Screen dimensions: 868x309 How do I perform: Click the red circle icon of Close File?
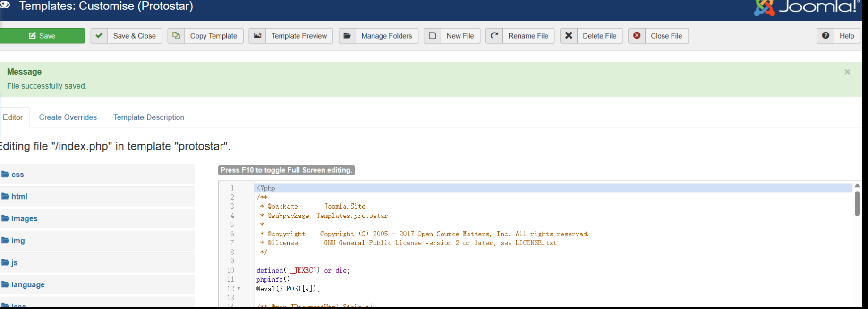tap(637, 36)
